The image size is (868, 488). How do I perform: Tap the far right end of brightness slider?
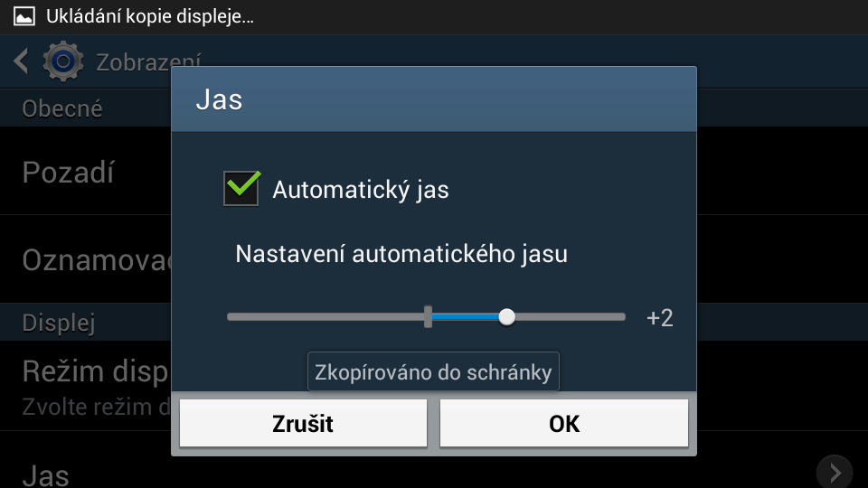pos(621,317)
